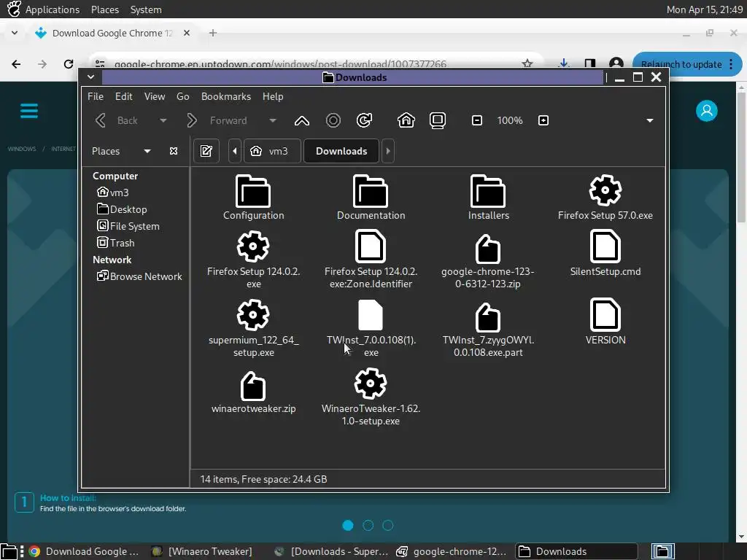747x560 pixels.
Task: Select TWInst_7.0.0.108(1).exe file icon
Action: 370,315
